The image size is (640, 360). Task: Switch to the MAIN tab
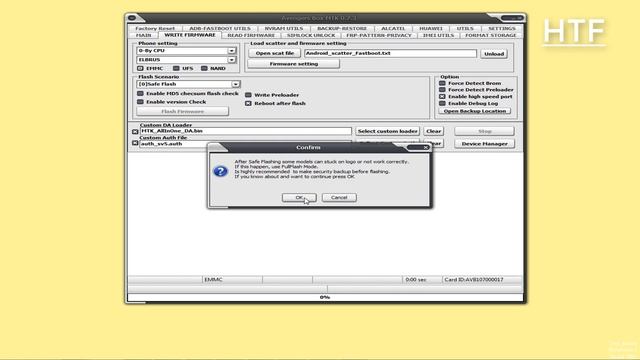point(143,36)
